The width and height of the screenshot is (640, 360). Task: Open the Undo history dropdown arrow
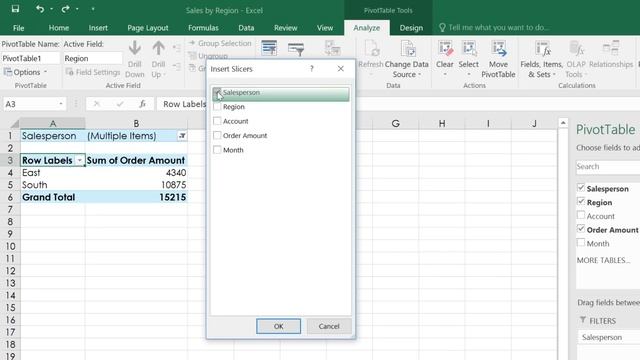[x=51, y=9]
